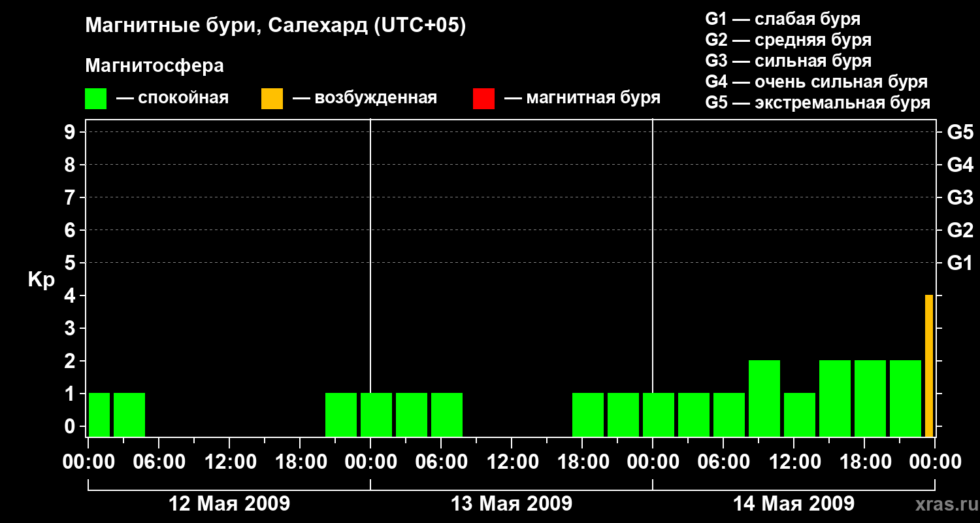The height and width of the screenshot is (523, 980).
Task: Click the G5 label on right axis
Action: coord(960,132)
